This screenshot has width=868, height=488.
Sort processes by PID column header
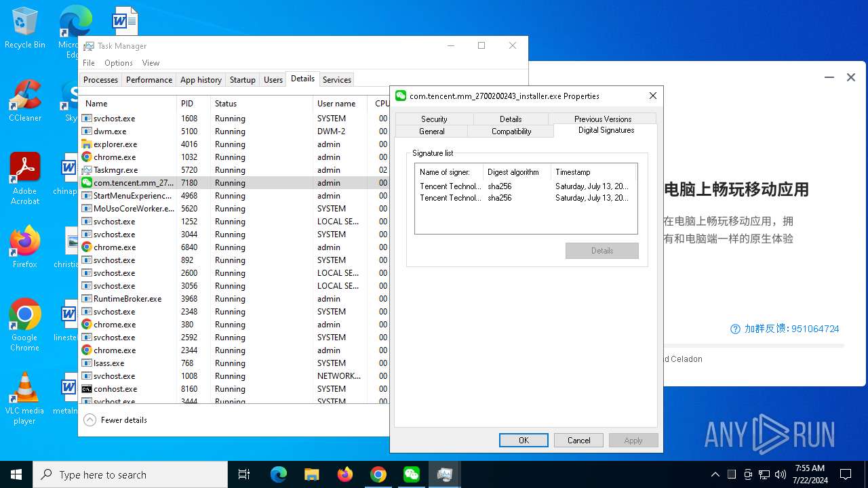tap(193, 104)
